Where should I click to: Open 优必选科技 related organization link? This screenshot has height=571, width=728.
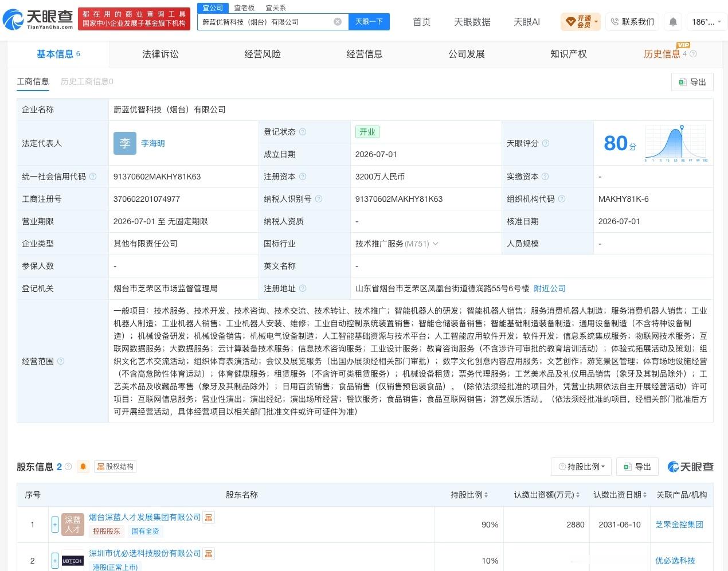(x=675, y=561)
